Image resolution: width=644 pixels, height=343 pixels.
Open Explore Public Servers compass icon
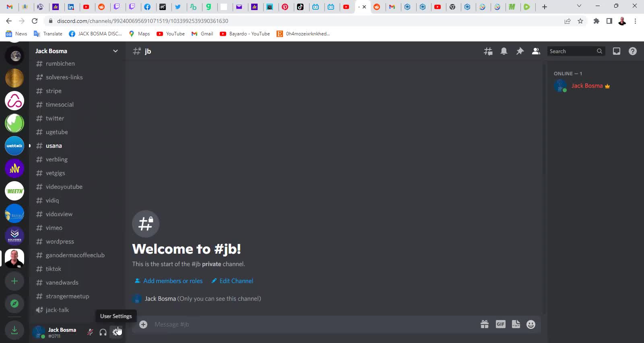(x=14, y=304)
